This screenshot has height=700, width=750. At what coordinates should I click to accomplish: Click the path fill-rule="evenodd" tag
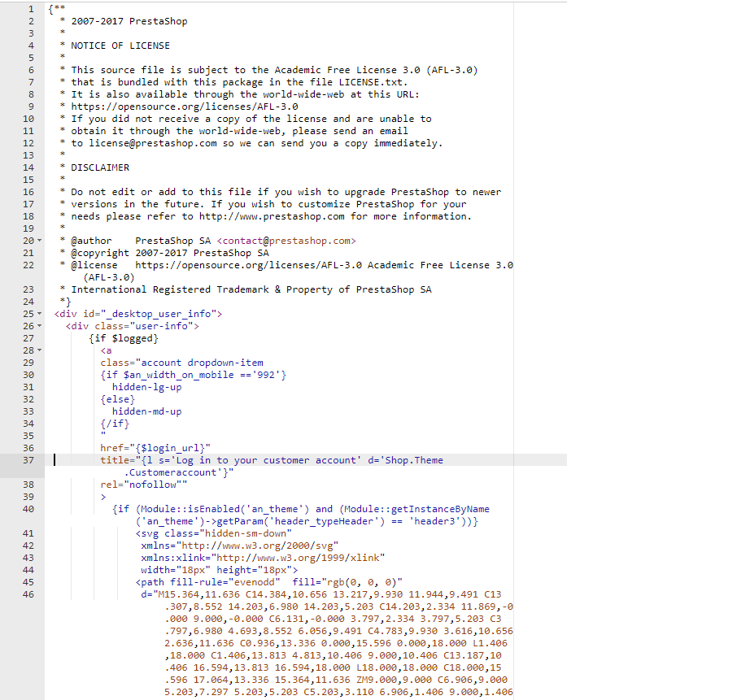[207, 582]
